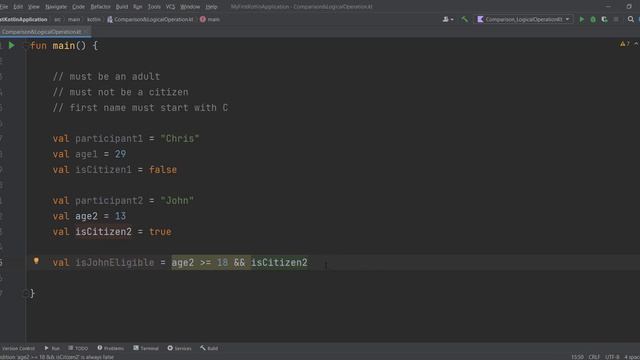Click the comment 'must be an adult'
This screenshot has width=640, height=360.
pos(107,76)
